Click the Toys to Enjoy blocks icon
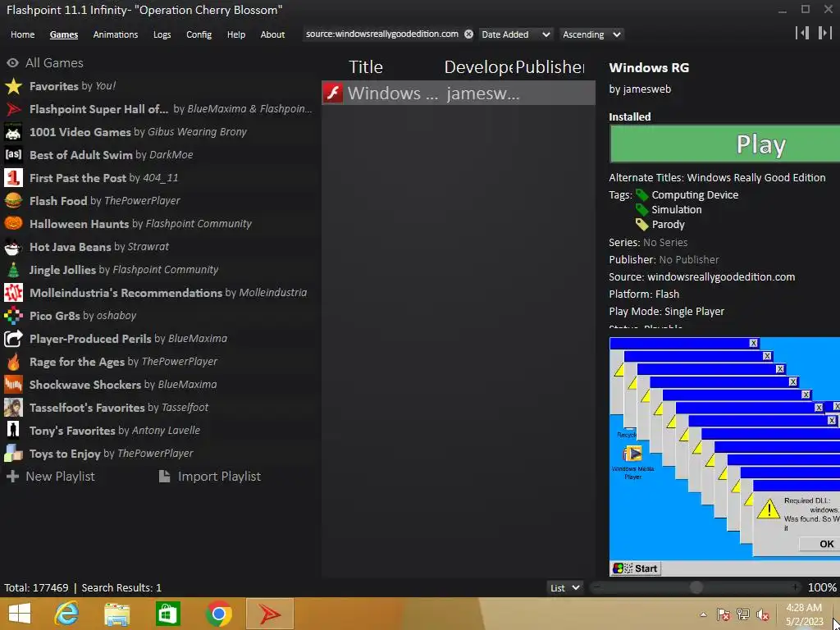The height and width of the screenshot is (630, 840). click(x=13, y=454)
